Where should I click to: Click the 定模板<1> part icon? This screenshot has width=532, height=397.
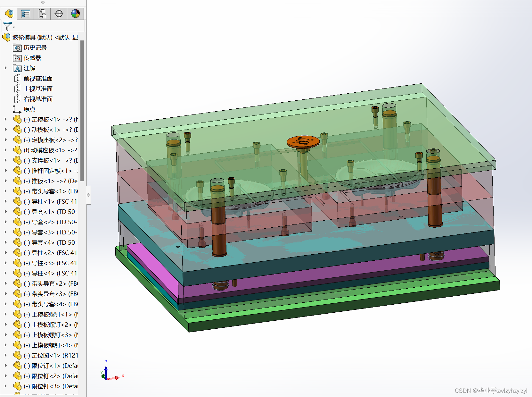(x=17, y=120)
